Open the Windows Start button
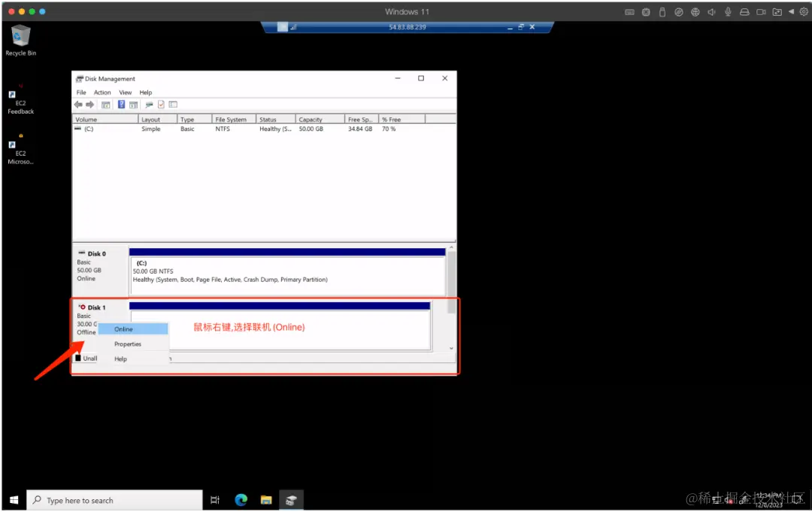Screen dimensions: 812x512 tap(14, 500)
